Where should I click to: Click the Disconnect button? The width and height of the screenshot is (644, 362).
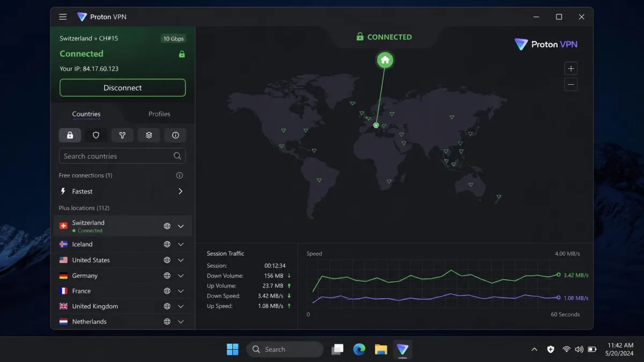pyautogui.click(x=122, y=88)
